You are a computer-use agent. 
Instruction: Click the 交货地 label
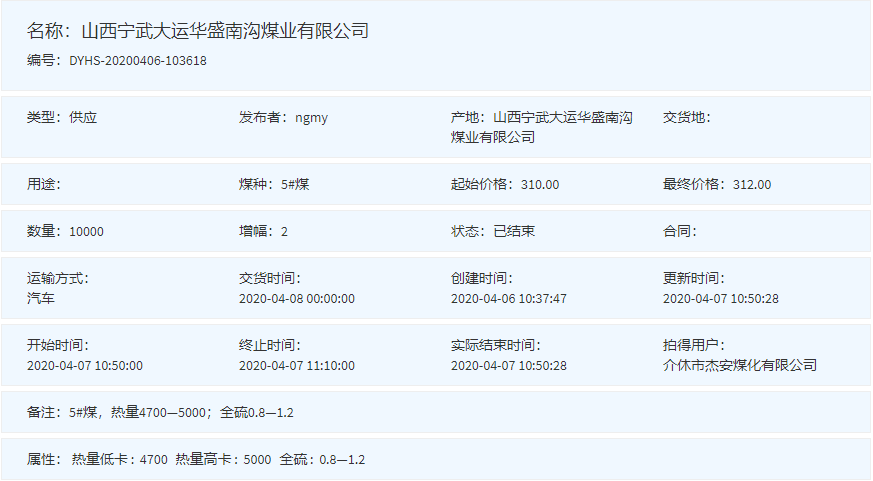tap(686, 117)
